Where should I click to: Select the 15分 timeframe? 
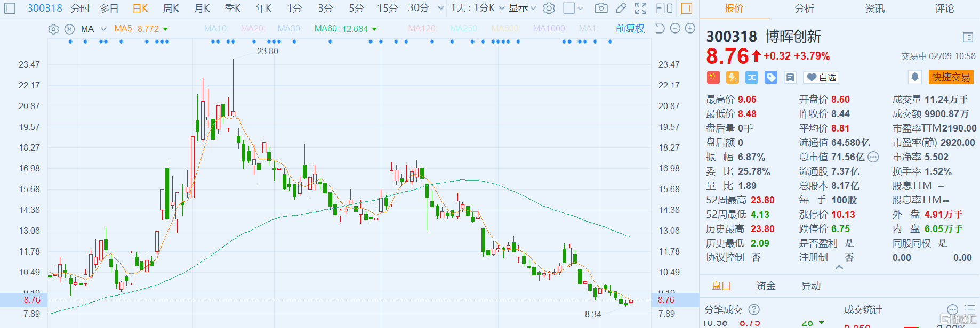388,9
